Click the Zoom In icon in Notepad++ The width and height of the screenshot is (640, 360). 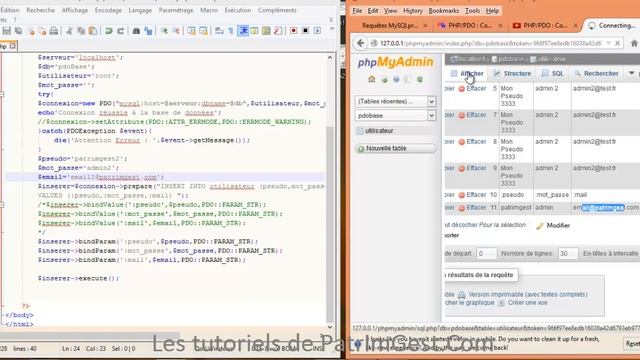click(164, 31)
